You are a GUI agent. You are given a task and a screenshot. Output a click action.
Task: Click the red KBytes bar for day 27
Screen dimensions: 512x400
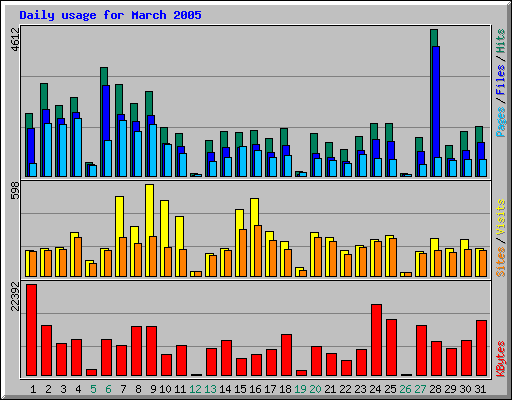pyautogui.click(x=421, y=351)
